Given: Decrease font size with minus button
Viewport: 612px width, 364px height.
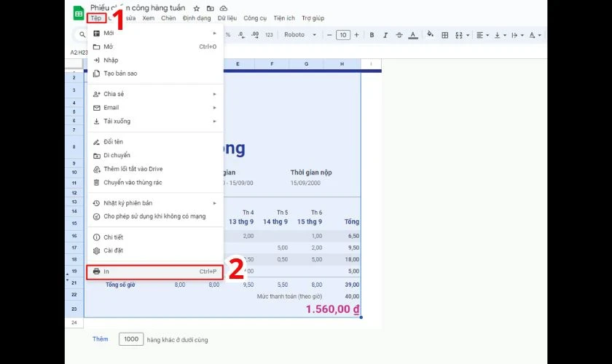Looking at the screenshot, I should (329, 35).
